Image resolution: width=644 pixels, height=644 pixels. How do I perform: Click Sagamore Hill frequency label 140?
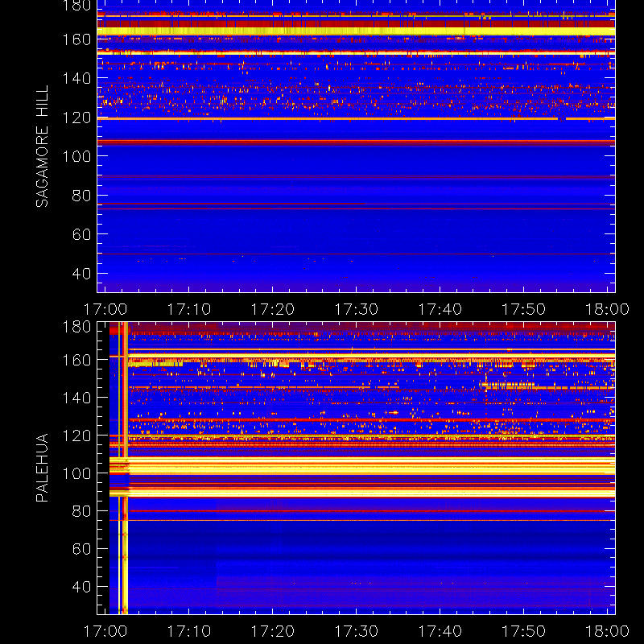pos(76,78)
